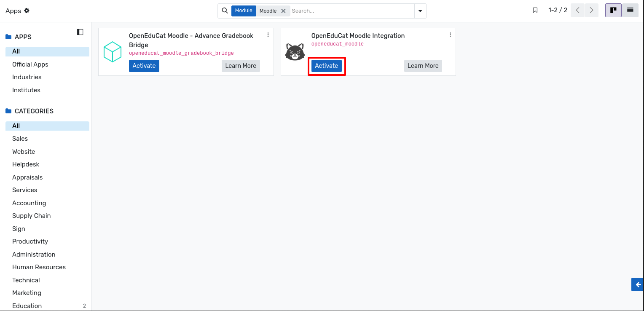Filter by Supply Chain category
This screenshot has width=644, height=311.
[47, 216]
